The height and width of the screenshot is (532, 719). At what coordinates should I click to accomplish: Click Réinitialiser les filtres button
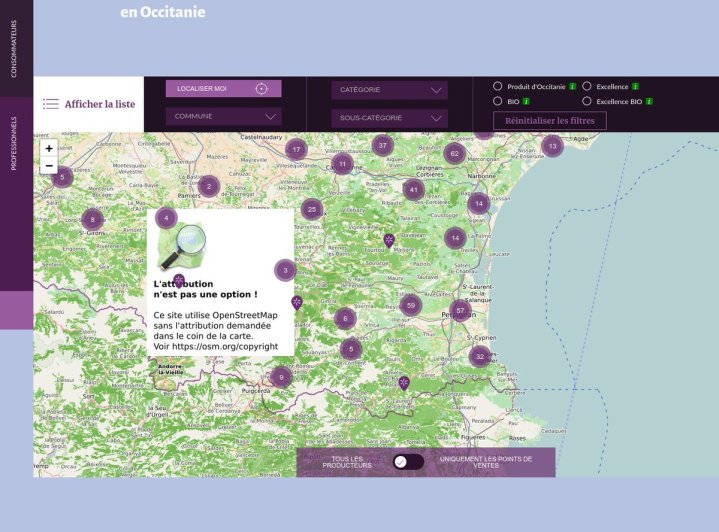(x=550, y=121)
